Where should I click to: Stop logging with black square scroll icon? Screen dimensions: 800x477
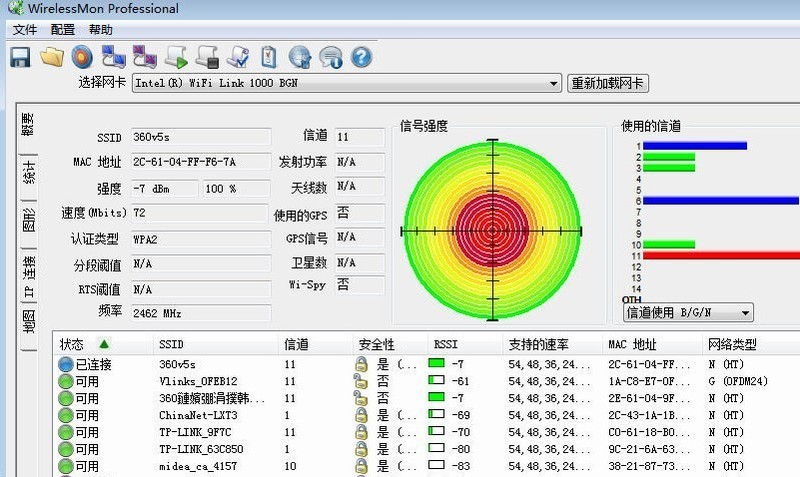coord(208,57)
